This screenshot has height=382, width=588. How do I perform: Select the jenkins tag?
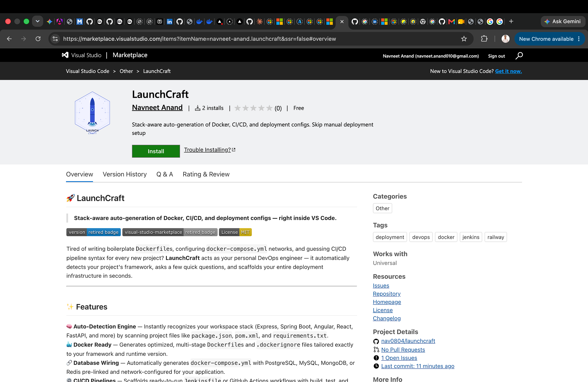coord(471,237)
